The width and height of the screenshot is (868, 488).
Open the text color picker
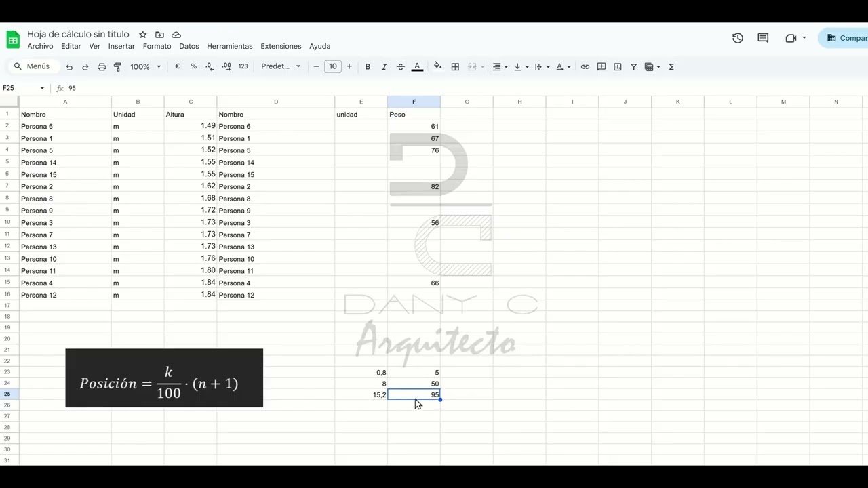[417, 67]
